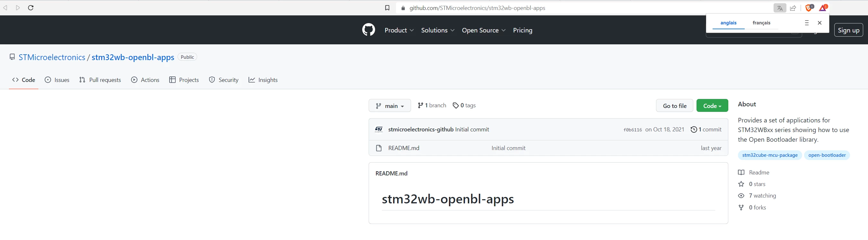
Task: Close the translate popup
Action: [820, 23]
